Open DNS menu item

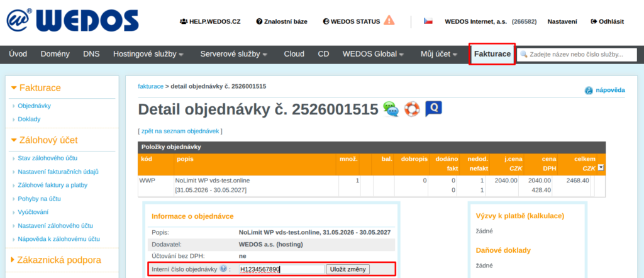click(91, 54)
